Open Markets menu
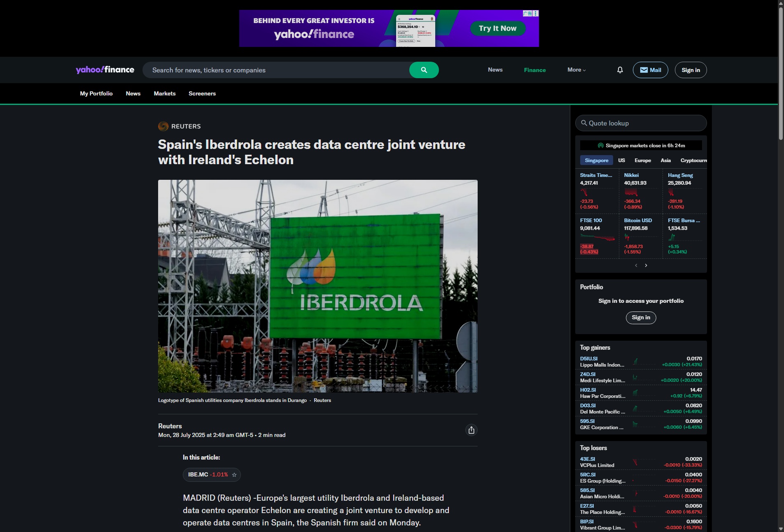The width and height of the screenshot is (784, 532). 165,93
